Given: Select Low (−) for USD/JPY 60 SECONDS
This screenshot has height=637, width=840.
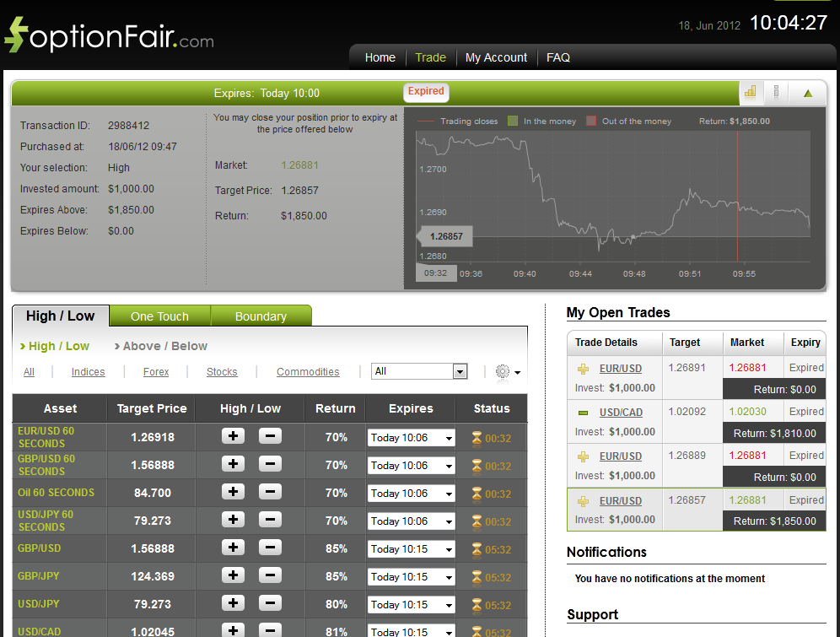Looking at the screenshot, I should pos(270,520).
